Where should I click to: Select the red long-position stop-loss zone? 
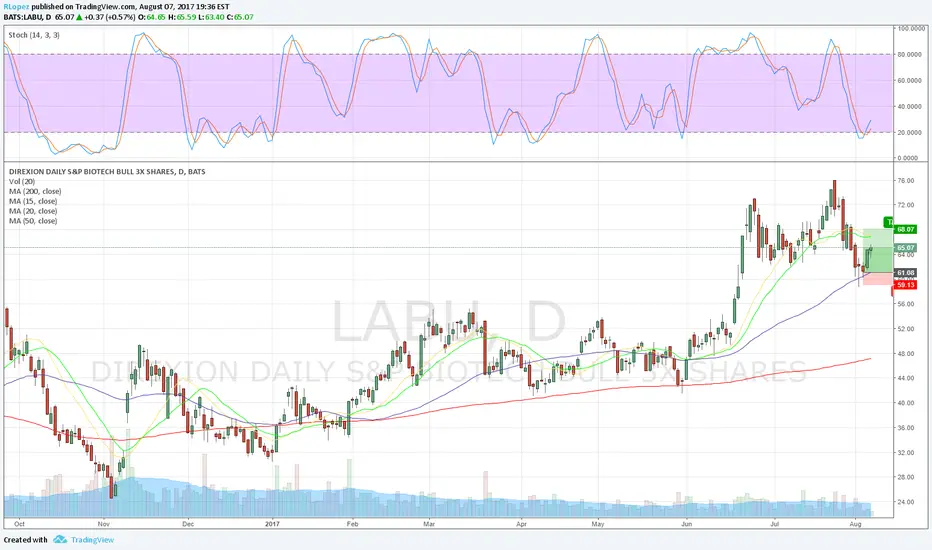click(878, 278)
